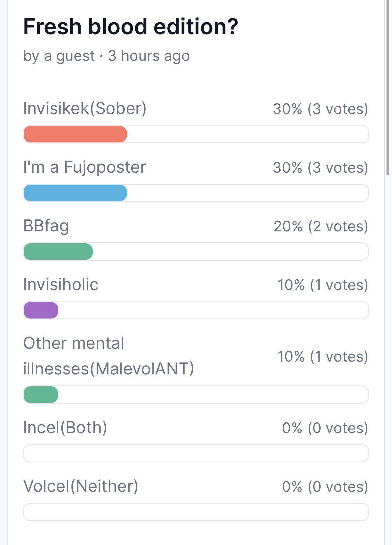Click the empty Volcel(Neither) result bar
This screenshot has width=392, height=545.
point(196,512)
